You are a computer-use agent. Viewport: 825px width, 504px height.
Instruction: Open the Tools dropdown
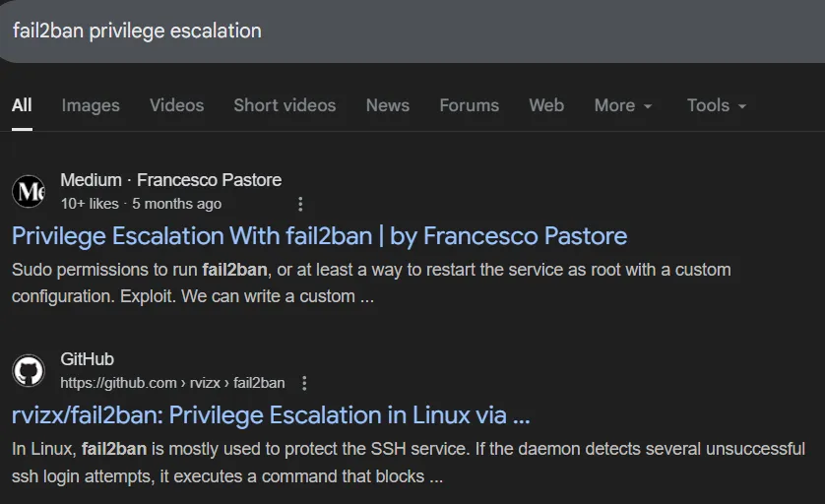(x=717, y=105)
